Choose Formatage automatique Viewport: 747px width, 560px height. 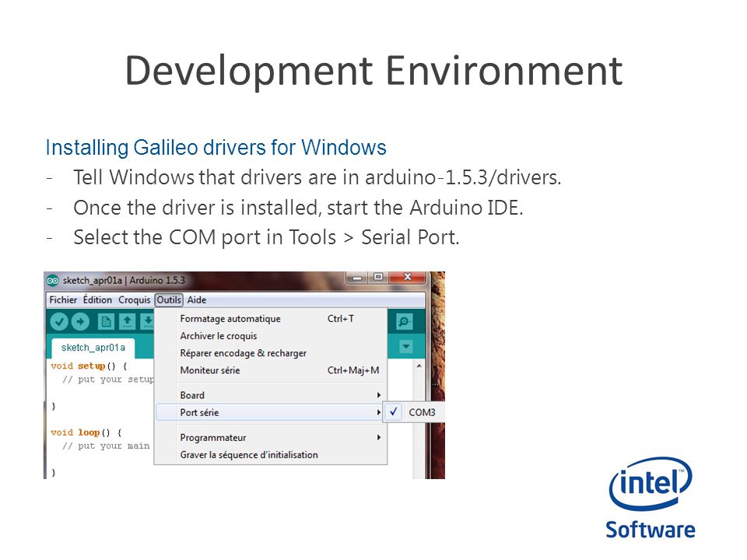click(271, 319)
